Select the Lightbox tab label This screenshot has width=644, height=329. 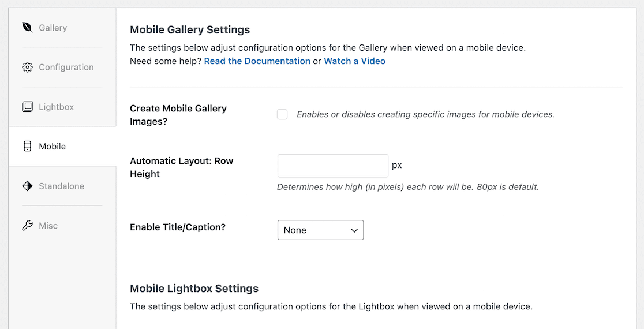point(57,107)
